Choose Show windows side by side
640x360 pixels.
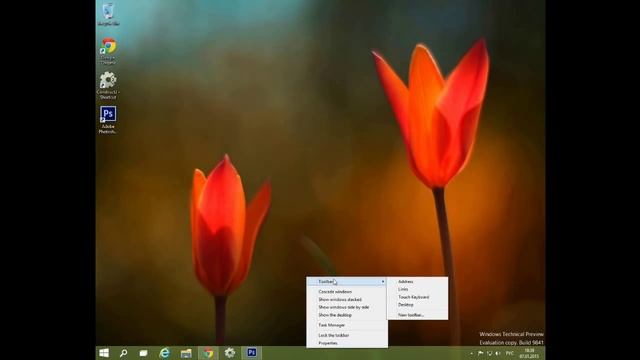point(346,307)
